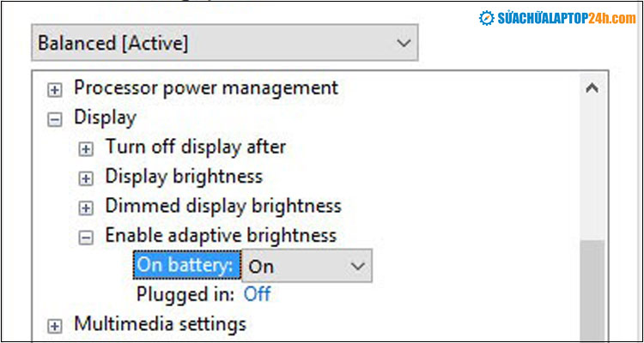644x343 pixels.
Task: Select the Enable adaptive brightness label
Action: click(221, 235)
